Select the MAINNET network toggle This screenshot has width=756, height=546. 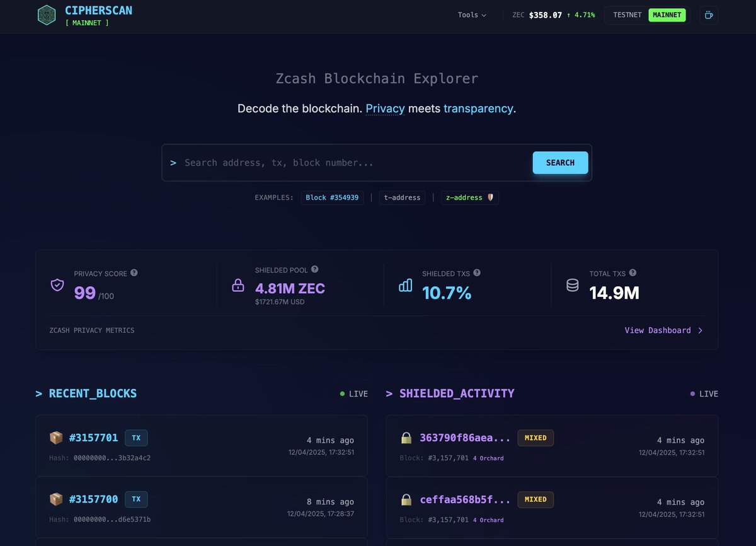pos(667,15)
